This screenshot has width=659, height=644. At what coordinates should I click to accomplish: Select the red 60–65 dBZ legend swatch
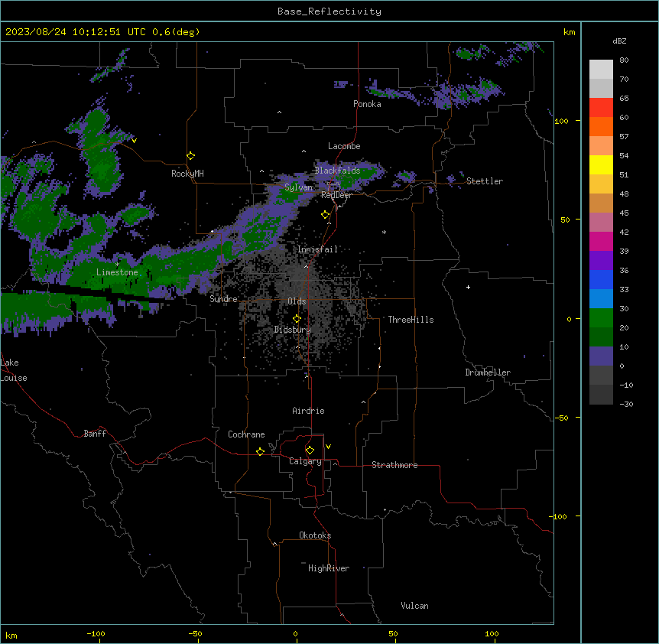601,107
